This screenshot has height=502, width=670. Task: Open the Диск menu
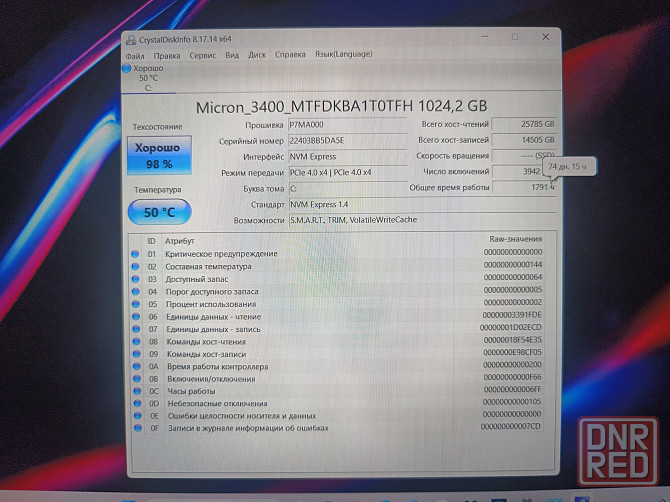coord(257,55)
